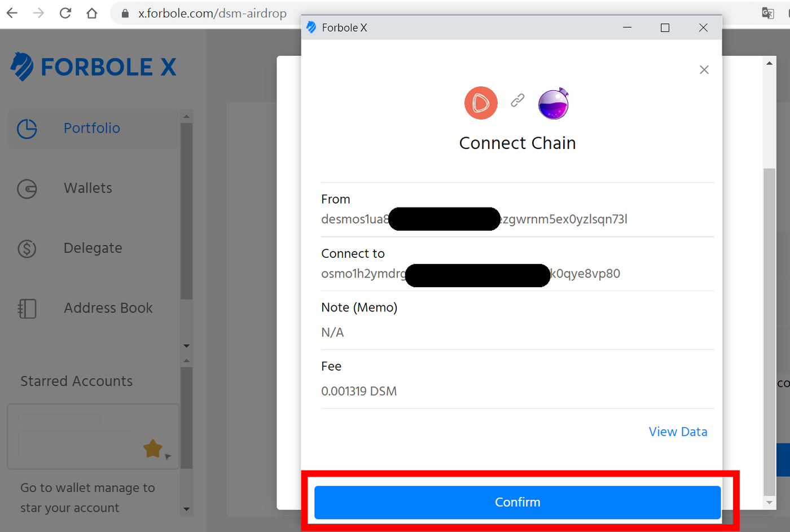
Task: Select the Connect to osmo address text
Action: click(x=471, y=274)
